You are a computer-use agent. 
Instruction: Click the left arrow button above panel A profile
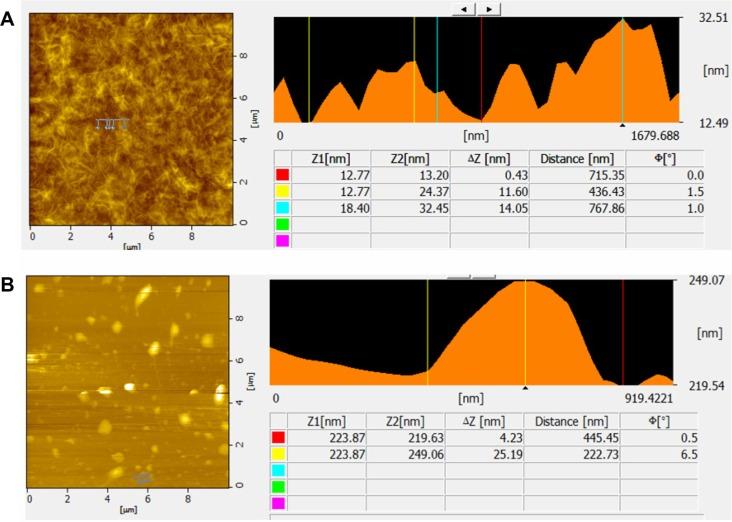point(465,8)
